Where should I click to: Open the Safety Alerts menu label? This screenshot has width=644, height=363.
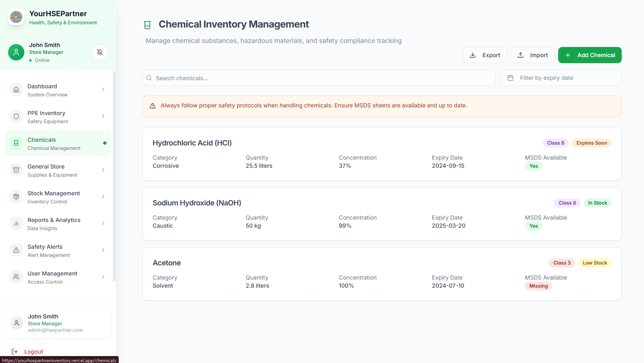pos(45,247)
